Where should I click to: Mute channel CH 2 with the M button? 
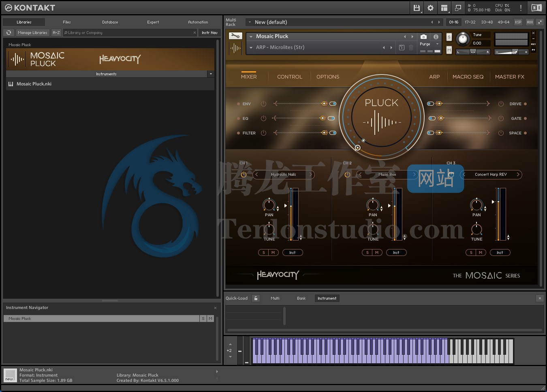pos(376,252)
